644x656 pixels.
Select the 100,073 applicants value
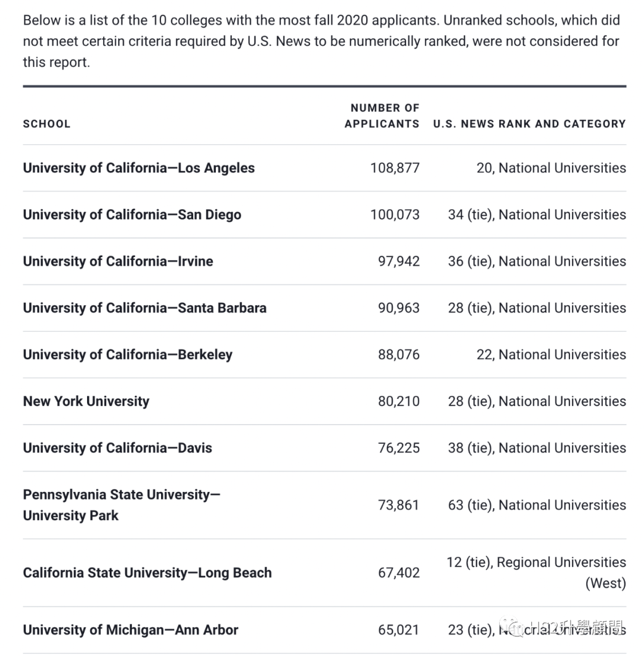(x=395, y=215)
